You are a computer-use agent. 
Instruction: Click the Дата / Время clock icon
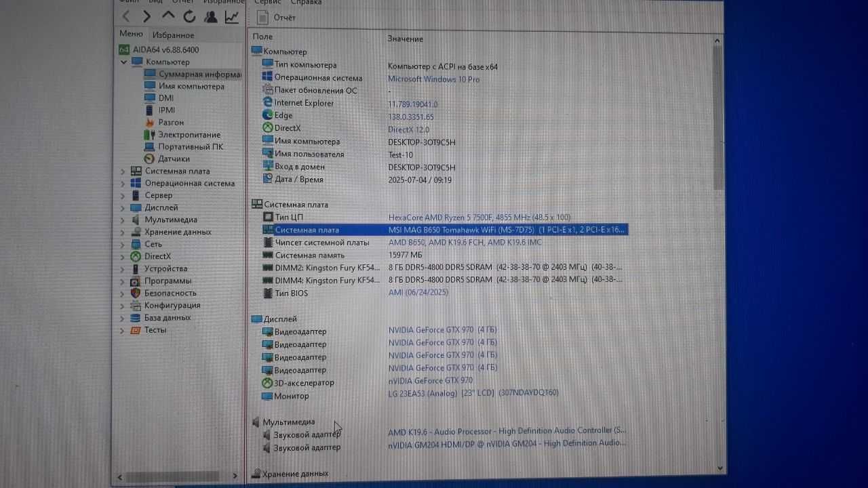coord(269,179)
